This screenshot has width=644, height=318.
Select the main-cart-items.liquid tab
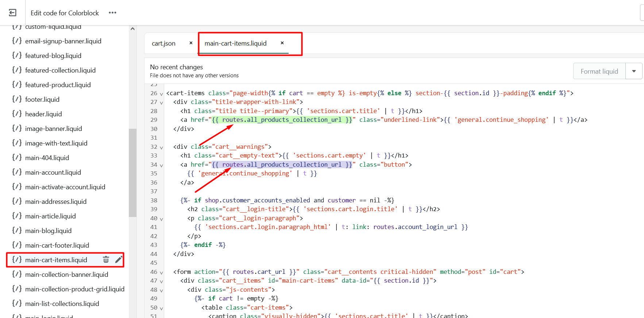tap(235, 43)
